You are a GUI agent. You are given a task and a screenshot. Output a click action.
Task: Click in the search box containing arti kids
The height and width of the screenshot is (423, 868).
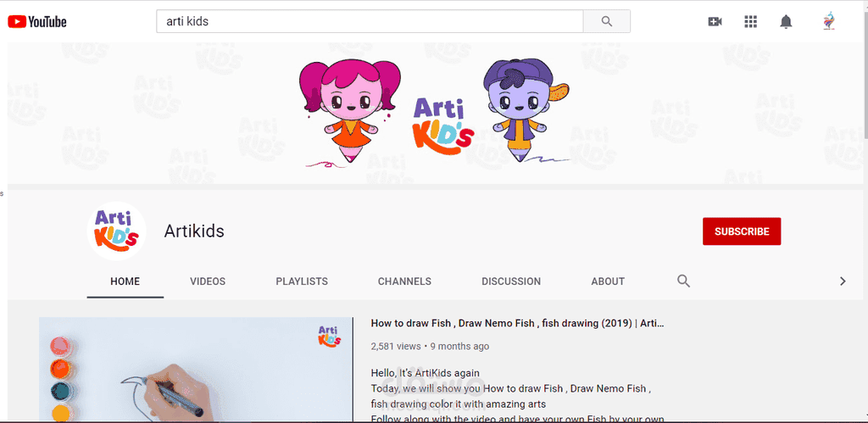click(x=370, y=21)
